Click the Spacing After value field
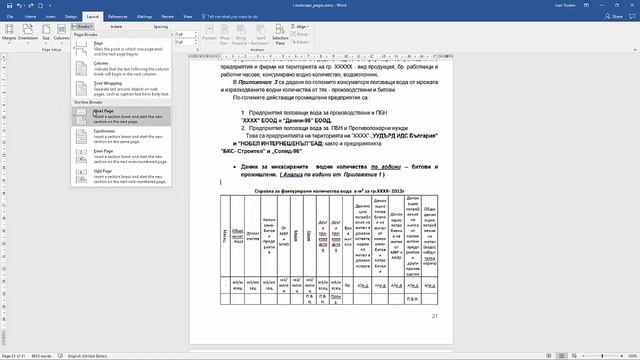 pos(184,42)
